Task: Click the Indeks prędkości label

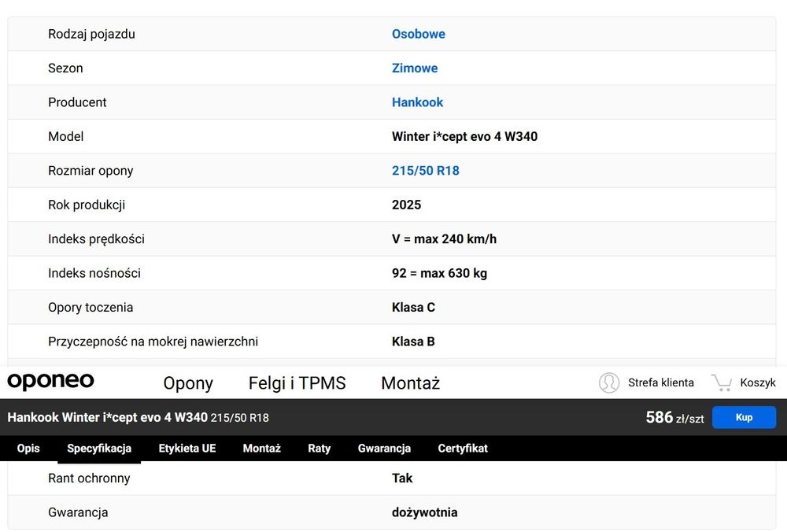Action: click(96, 238)
